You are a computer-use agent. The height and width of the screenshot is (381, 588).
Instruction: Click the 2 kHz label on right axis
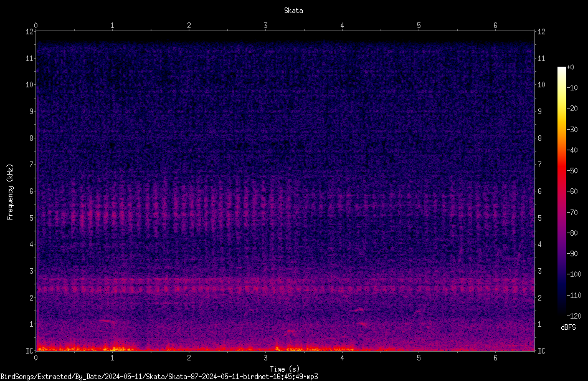coord(539,297)
